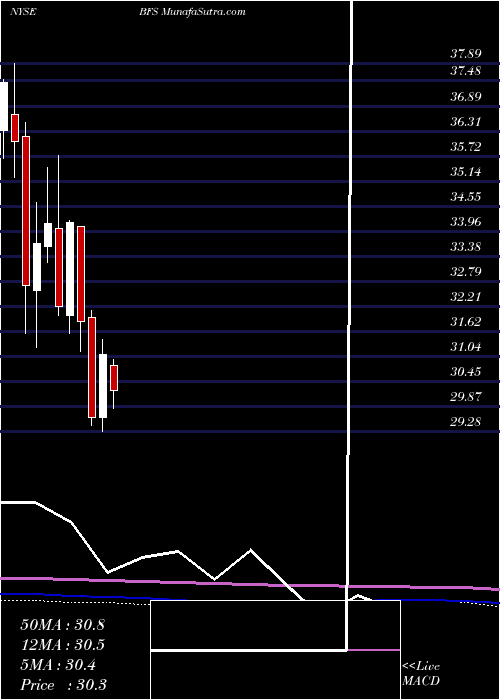Select the 34.55 price level label
Screen dimensions: 500x700
466,196
